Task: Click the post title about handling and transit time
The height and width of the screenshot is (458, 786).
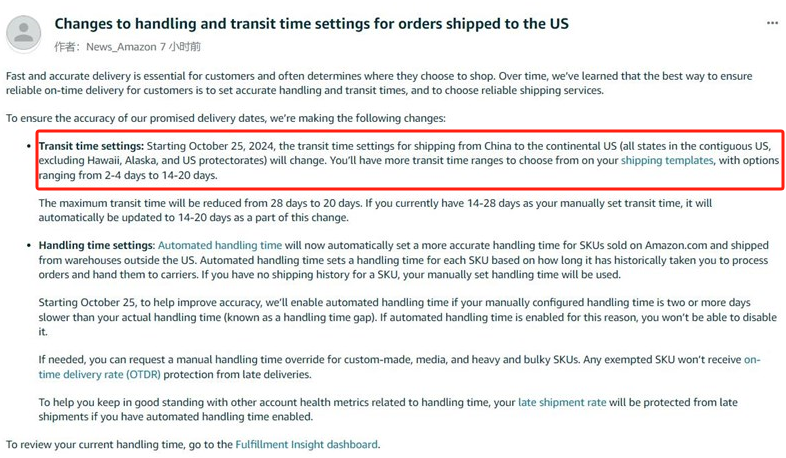Action: point(311,24)
